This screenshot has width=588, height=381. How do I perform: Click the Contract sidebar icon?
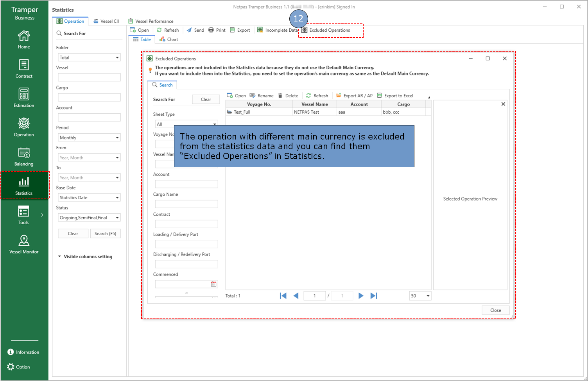click(x=24, y=68)
